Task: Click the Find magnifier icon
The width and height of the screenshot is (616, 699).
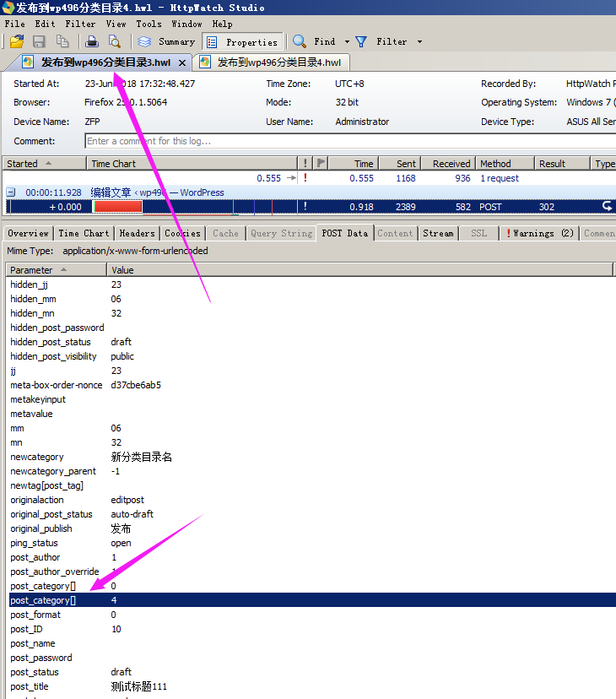Action: 300,41
